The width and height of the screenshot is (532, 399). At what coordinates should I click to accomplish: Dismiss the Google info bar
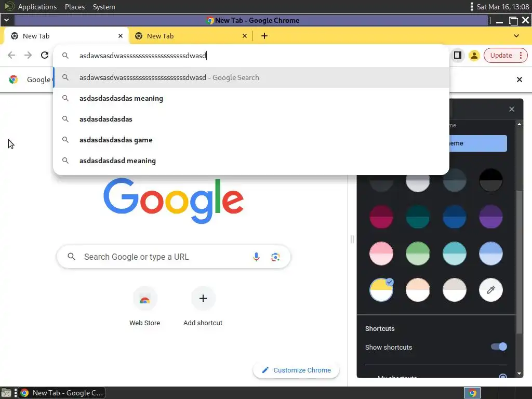tap(519, 79)
